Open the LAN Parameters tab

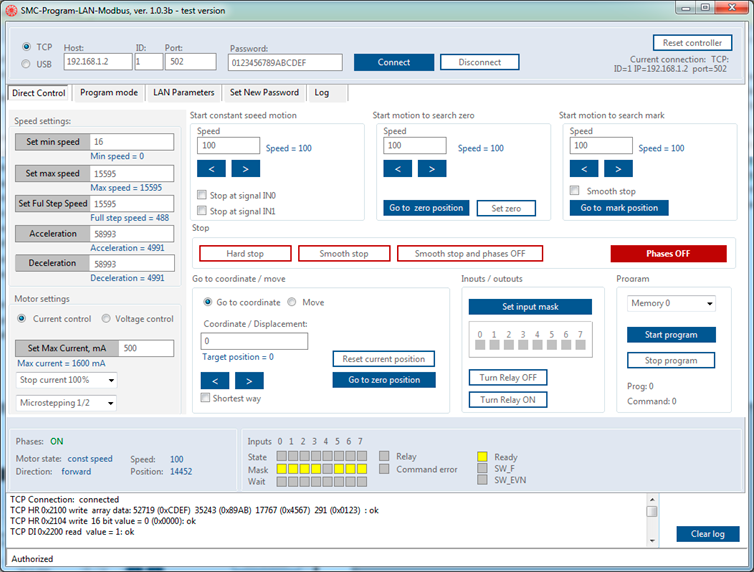click(x=183, y=93)
